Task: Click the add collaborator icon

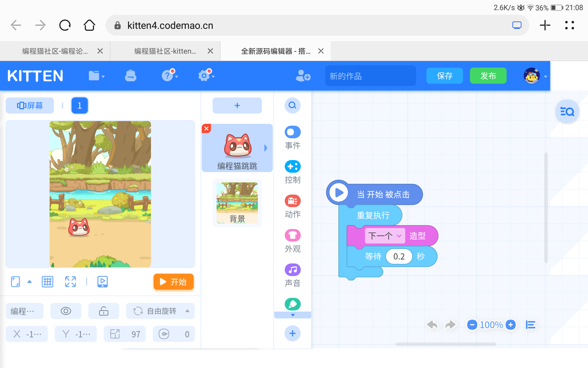Action: pyautogui.click(x=303, y=76)
